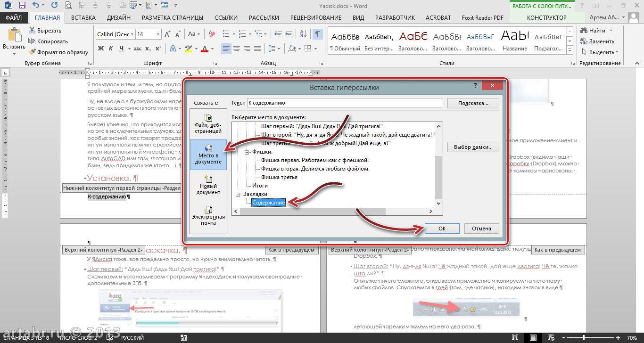Apply the Обычный style
644x343 pixels.
click(x=345, y=41)
